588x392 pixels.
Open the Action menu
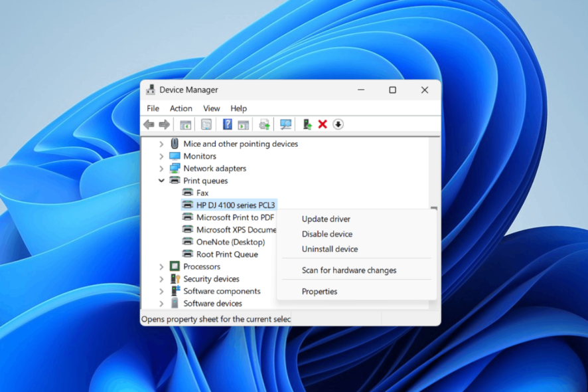(181, 108)
